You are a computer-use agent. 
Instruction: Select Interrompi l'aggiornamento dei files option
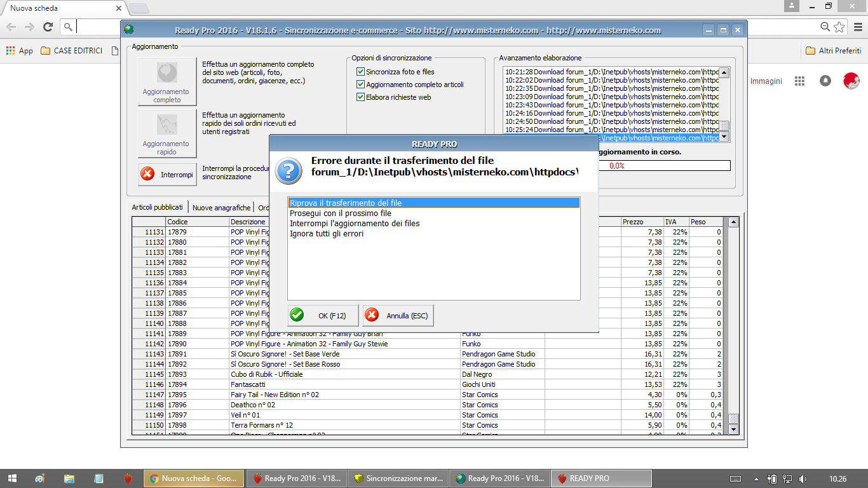point(434,224)
